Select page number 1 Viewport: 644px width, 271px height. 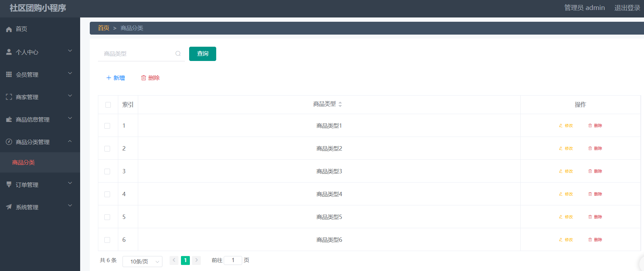(x=185, y=260)
